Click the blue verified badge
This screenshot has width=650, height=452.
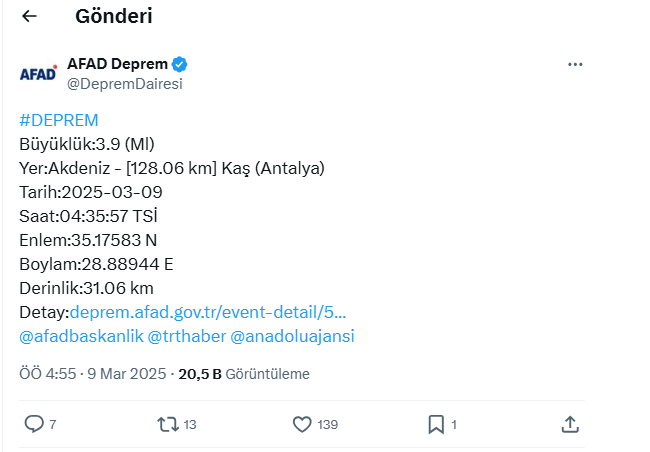coord(179,64)
